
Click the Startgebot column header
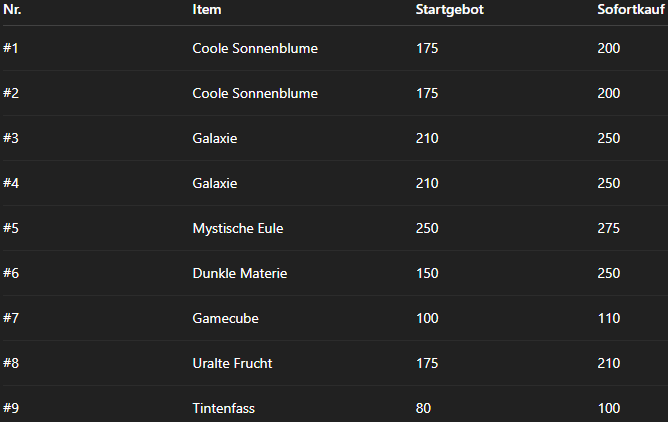pos(449,10)
